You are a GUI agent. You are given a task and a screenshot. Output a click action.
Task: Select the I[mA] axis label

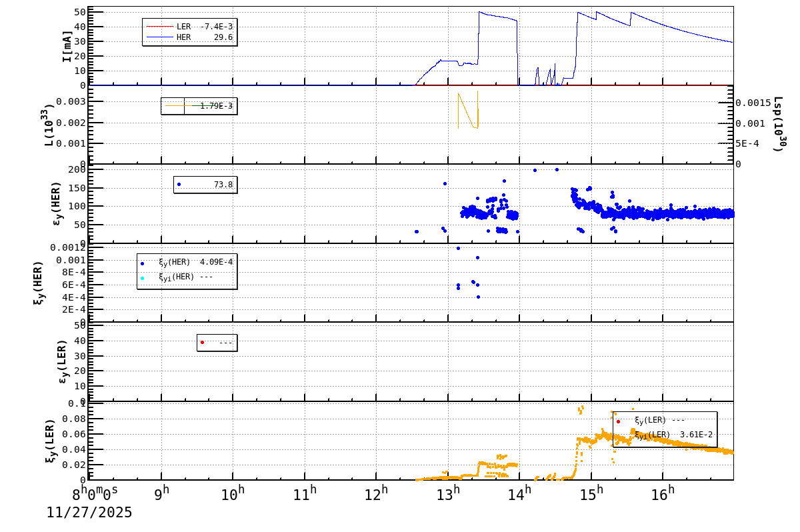[x=67, y=44]
